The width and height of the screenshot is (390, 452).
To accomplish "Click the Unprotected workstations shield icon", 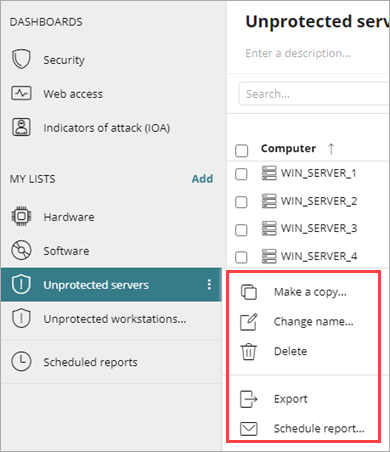I will pyautogui.click(x=21, y=318).
